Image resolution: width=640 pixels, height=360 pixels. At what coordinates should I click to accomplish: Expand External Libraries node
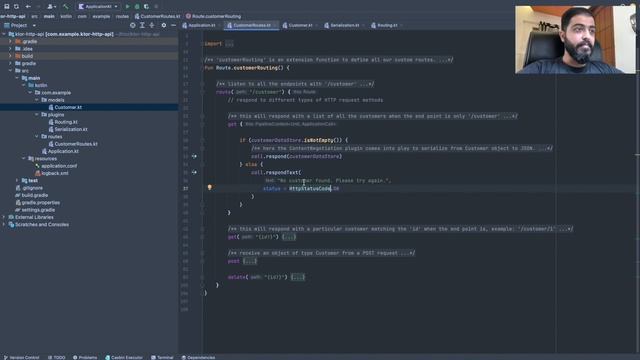(x=4, y=218)
